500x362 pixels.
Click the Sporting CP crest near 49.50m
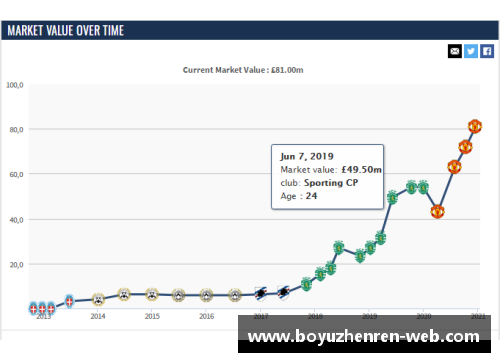pyautogui.click(x=392, y=198)
